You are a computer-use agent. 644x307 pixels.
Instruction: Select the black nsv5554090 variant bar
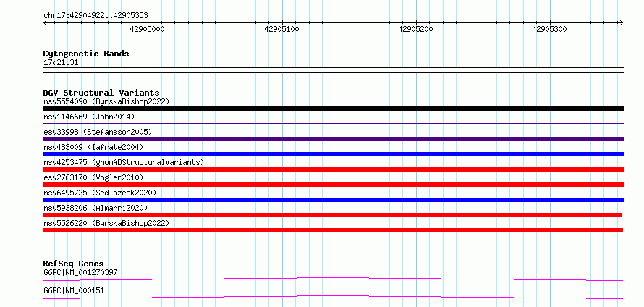(334, 109)
